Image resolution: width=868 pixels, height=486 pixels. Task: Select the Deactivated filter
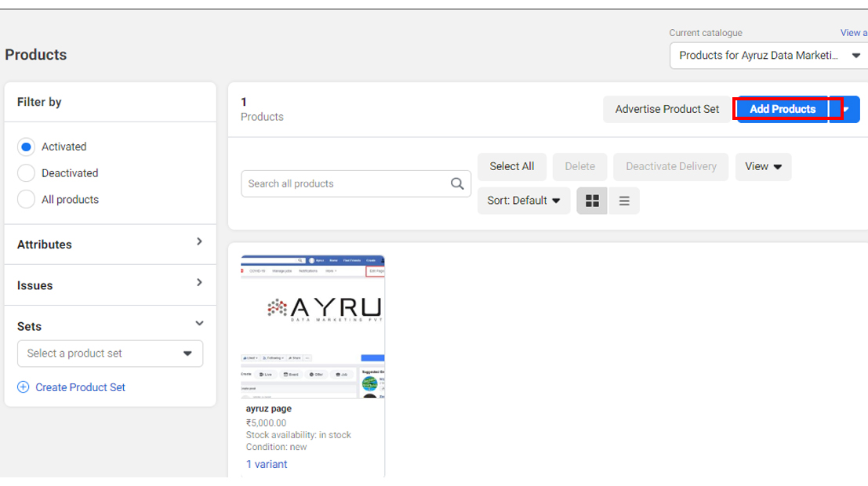(x=26, y=173)
